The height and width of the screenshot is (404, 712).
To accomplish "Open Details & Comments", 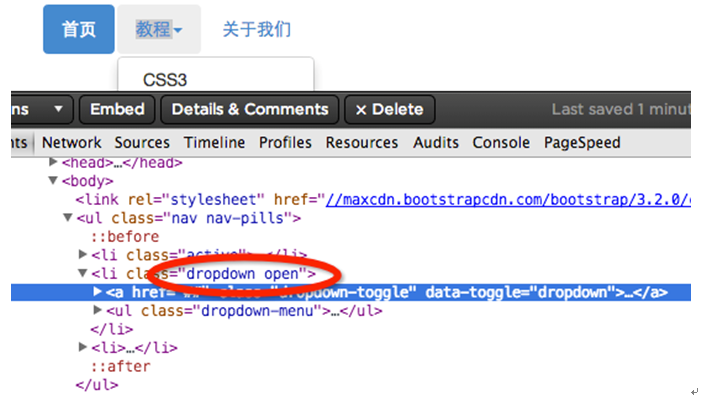I will [250, 109].
